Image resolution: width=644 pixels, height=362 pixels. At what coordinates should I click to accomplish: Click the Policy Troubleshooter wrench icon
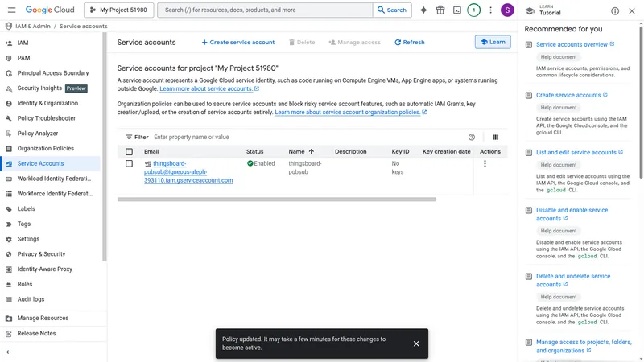[9, 118]
